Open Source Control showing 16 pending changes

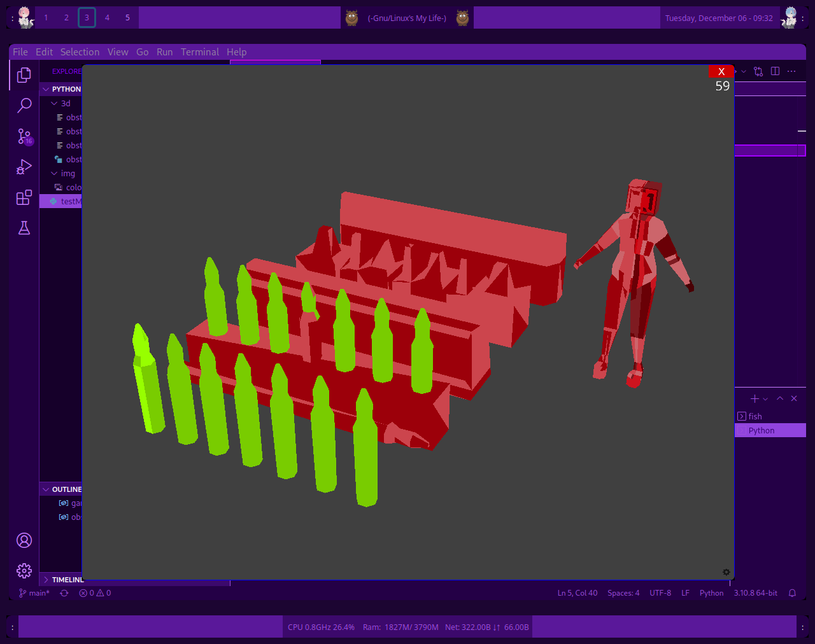pos(24,136)
